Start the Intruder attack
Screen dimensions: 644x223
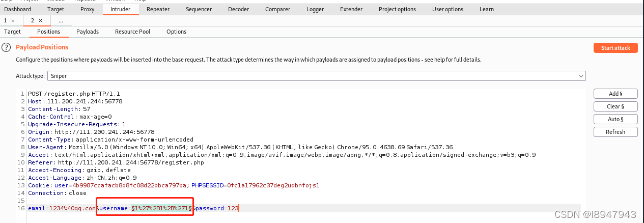615,48
